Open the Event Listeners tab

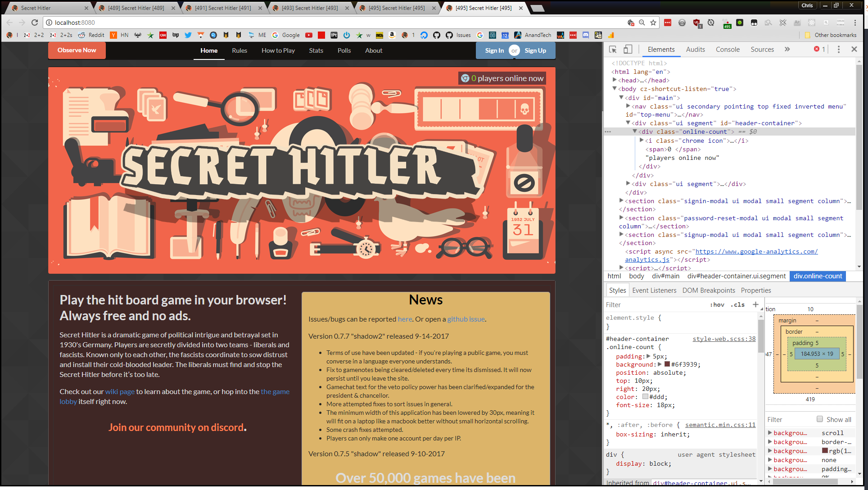[x=654, y=290]
